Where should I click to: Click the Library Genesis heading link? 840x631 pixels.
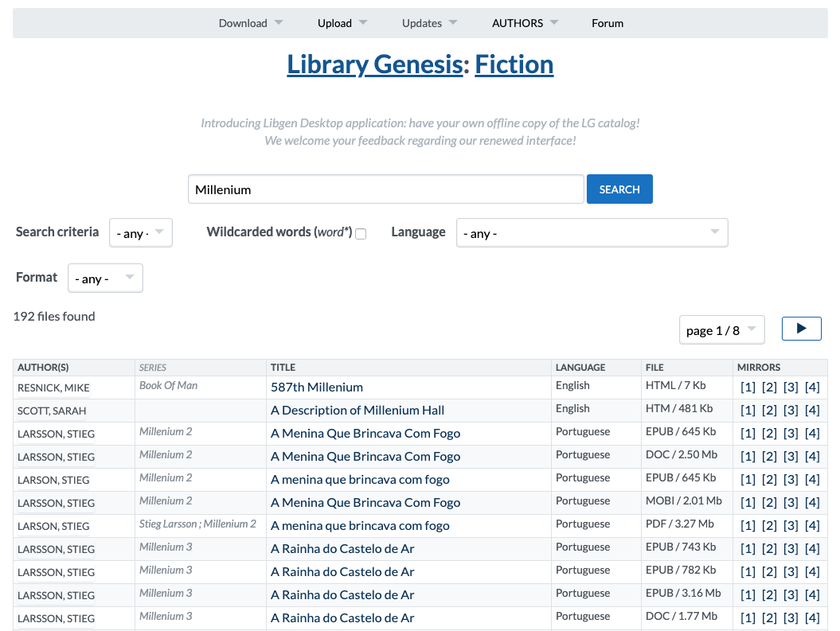click(x=374, y=64)
